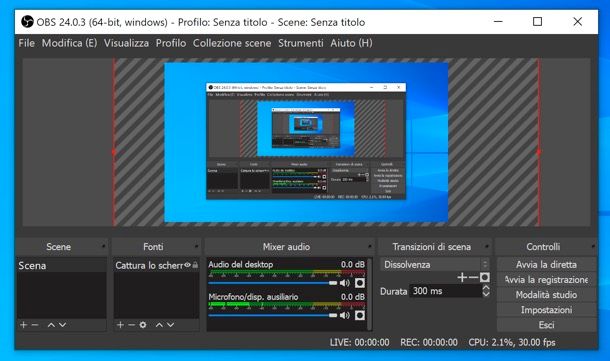Screen dimensions: 610x361
Task: Increase Durata with stepper up arrow
Action: coord(486,287)
